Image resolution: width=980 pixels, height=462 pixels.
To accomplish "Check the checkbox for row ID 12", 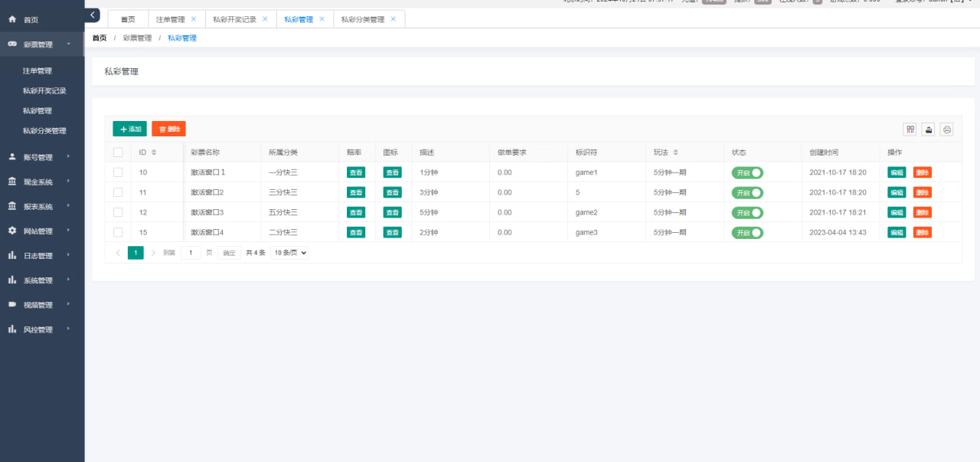I will tap(118, 212).
